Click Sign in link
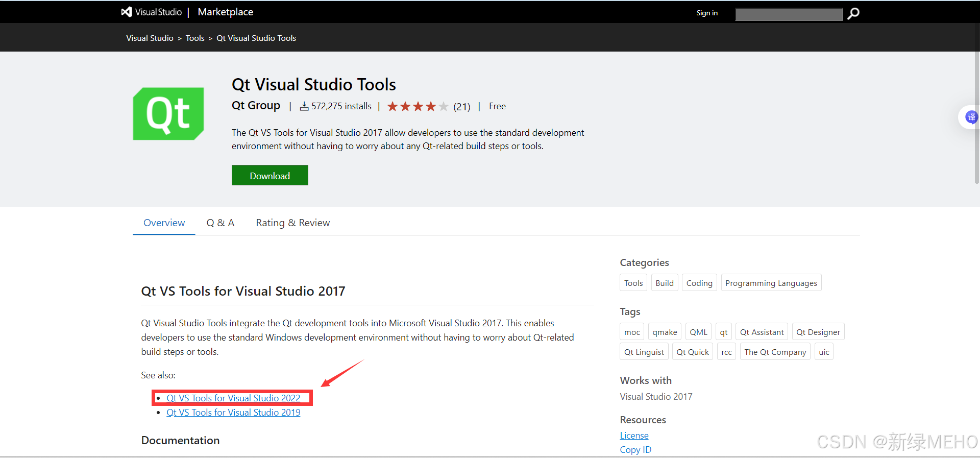980x458 pixels. (707, 13)
